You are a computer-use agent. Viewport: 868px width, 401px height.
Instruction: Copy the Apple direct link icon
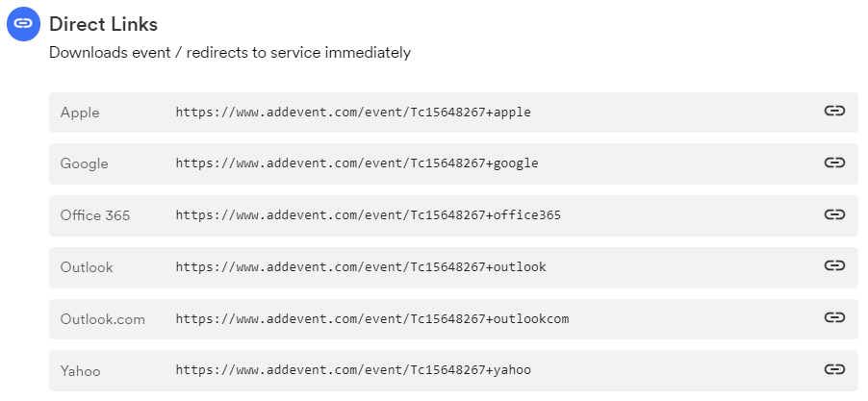pyautogui.click(x=834, y=112)
